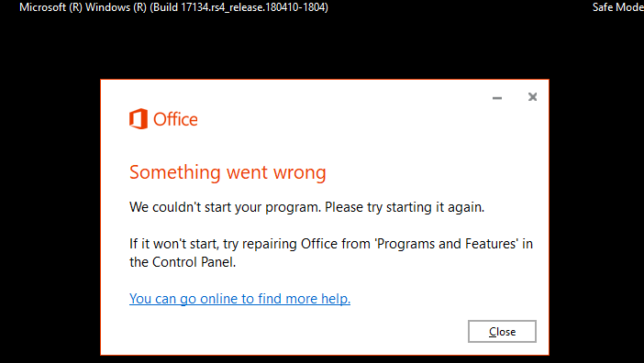Click the 'Programs and Features' text
The height and width of the screenshot is (363, 644).
pyautogui.click(x=447, y=244)
